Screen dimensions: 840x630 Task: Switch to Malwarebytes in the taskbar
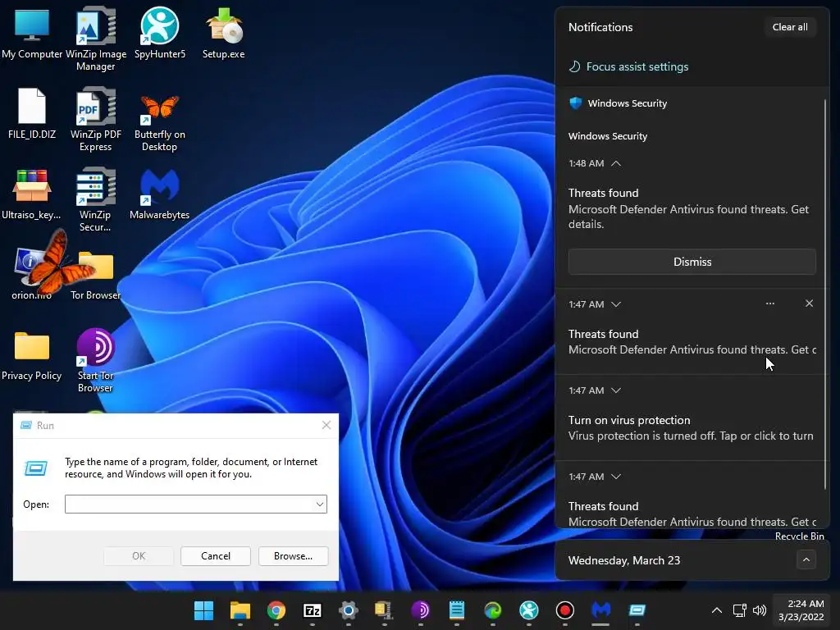(601, 610)
